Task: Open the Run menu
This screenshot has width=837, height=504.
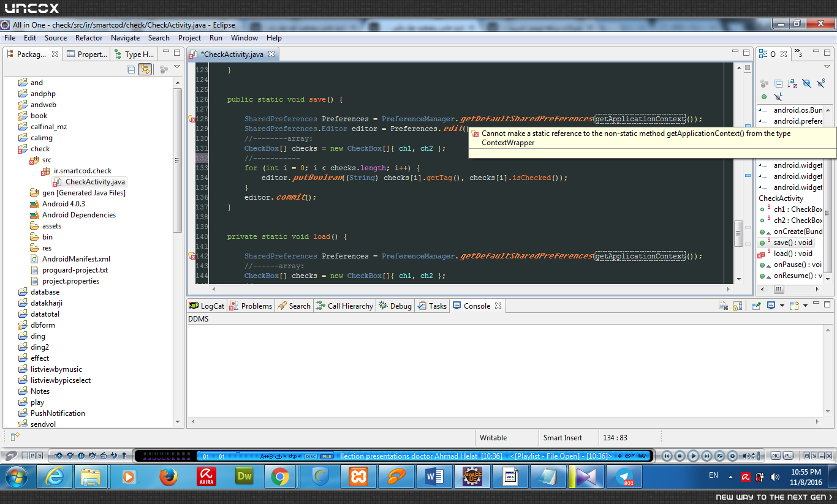Action: [216, 38]
